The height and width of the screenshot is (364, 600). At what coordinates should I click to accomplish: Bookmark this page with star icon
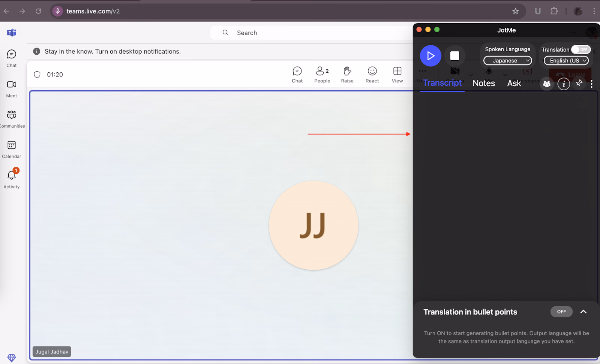click(x=516, y=11)
